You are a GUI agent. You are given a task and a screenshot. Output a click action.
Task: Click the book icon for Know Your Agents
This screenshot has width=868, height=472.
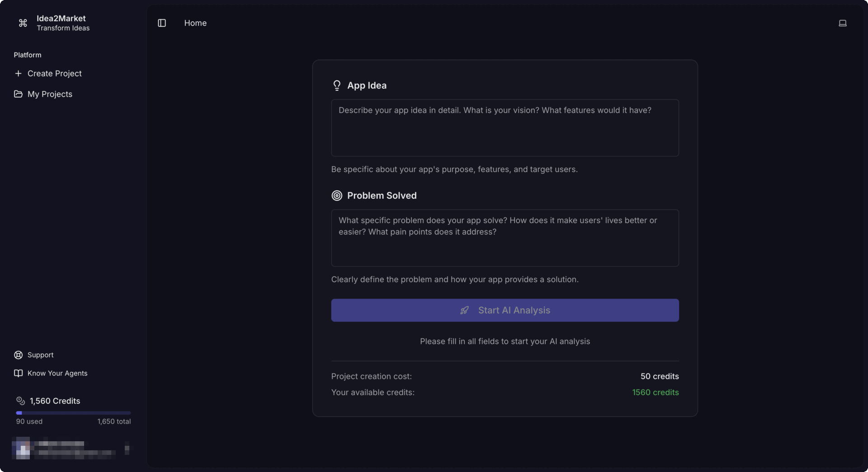[18, 373]
